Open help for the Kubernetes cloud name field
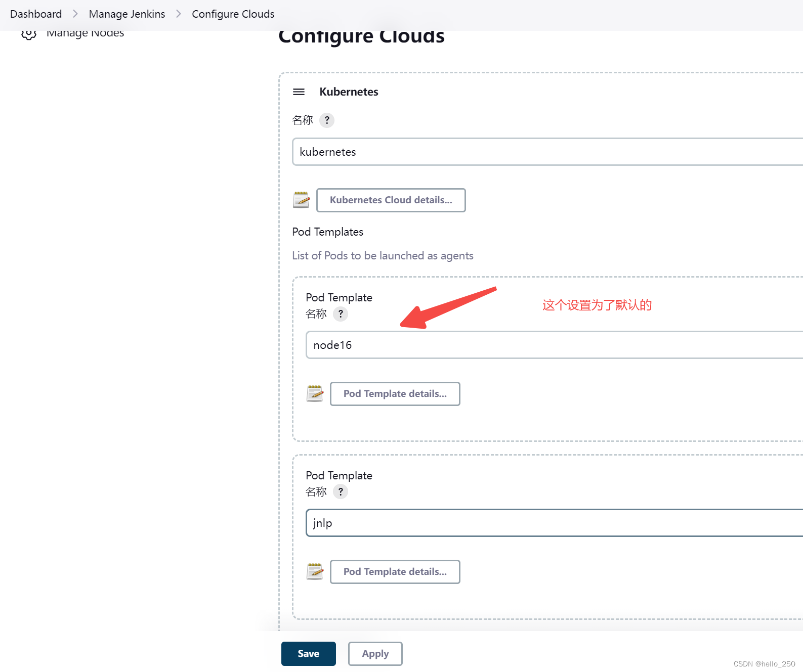 tap(327, 120)
